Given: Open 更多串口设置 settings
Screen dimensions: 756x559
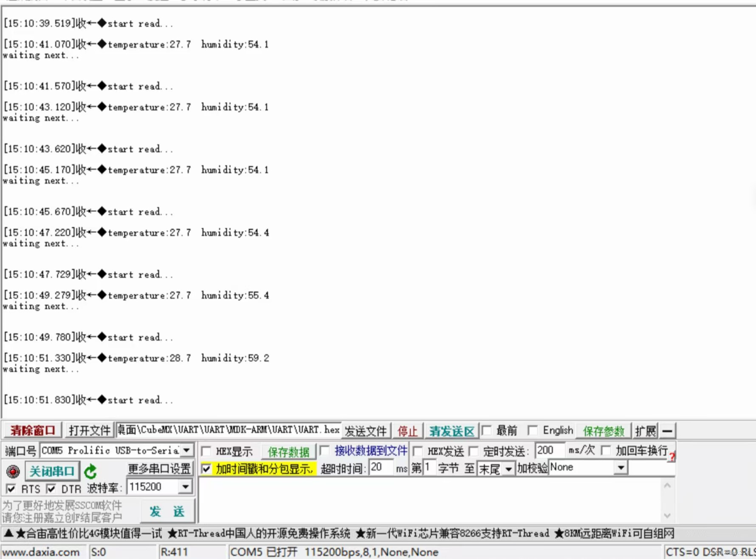Looking at the screenshot, I should (x=159, y=469).
